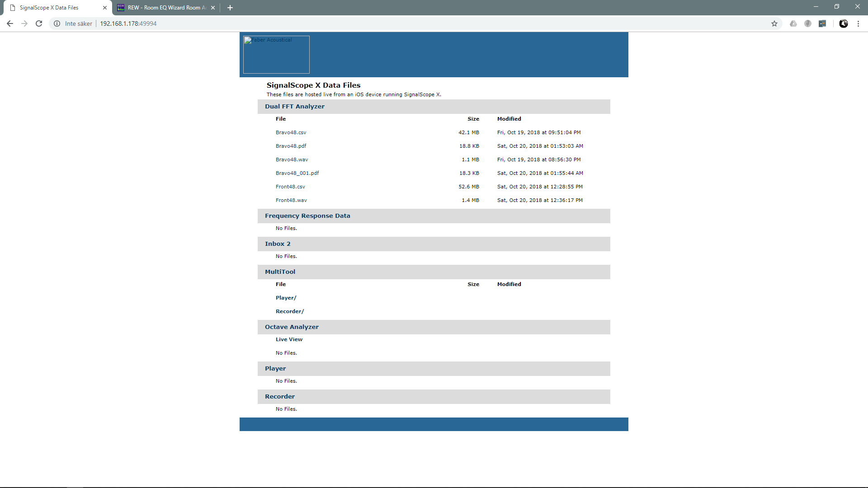Restore down the browser window

click(837, 6)
